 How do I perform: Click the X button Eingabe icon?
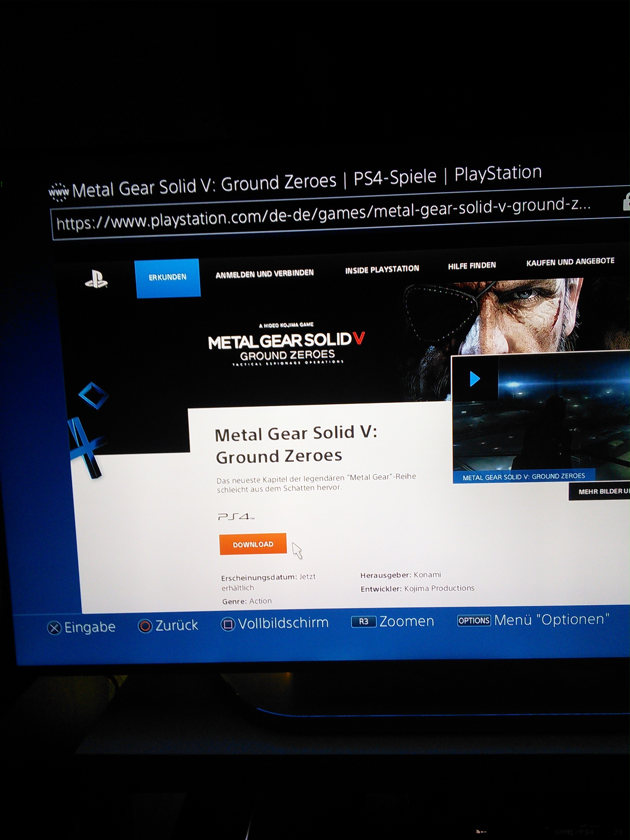54,628
